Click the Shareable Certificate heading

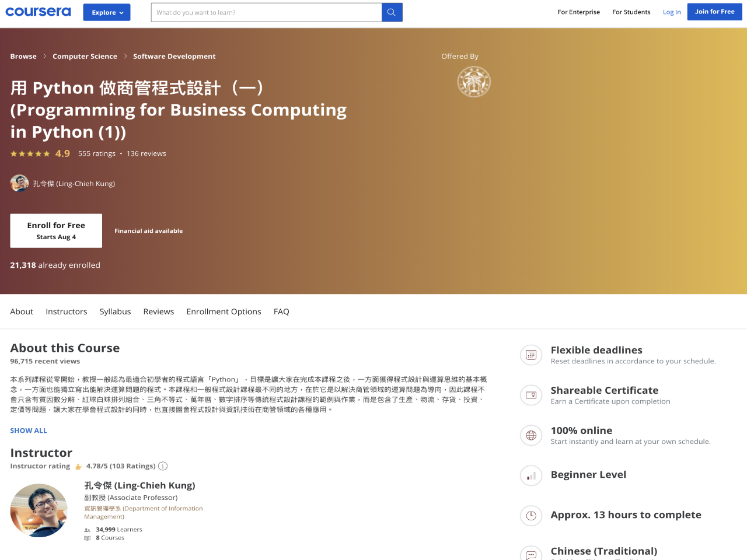(605, 390)
